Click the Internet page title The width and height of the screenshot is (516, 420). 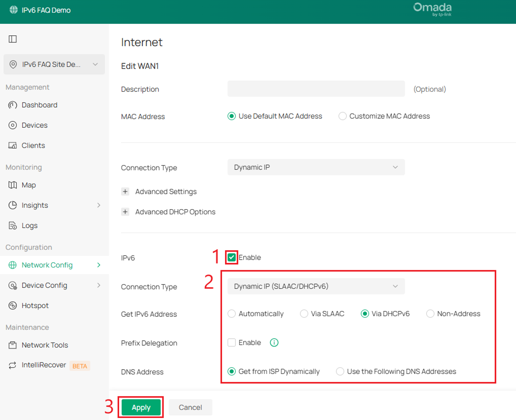(x=142, y=42)
